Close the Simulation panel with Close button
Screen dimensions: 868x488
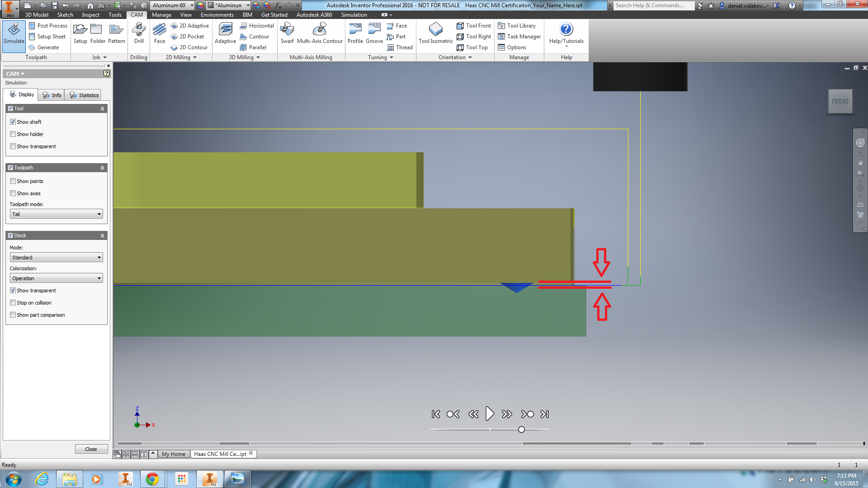[x=91, y=449]
